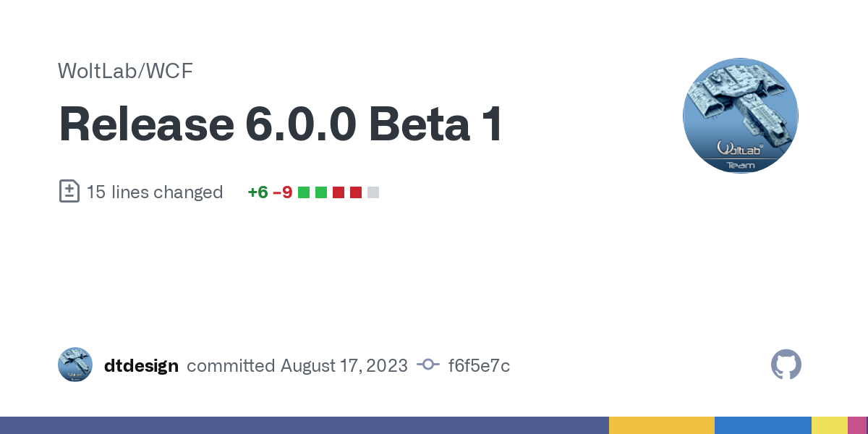Select the 15 lines changed text
The image size is (868, 434).
(155, 192)
